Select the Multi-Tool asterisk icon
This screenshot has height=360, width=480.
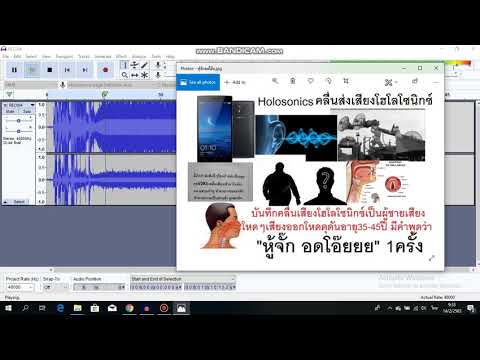pos(144,75)
